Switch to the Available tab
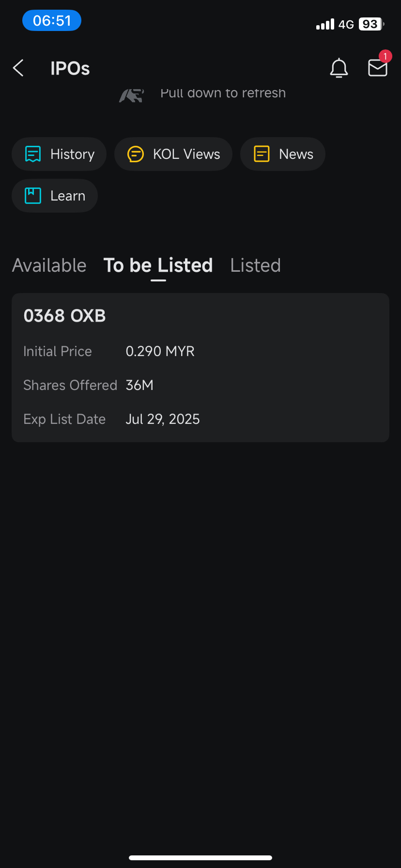 tap(49, 265)
